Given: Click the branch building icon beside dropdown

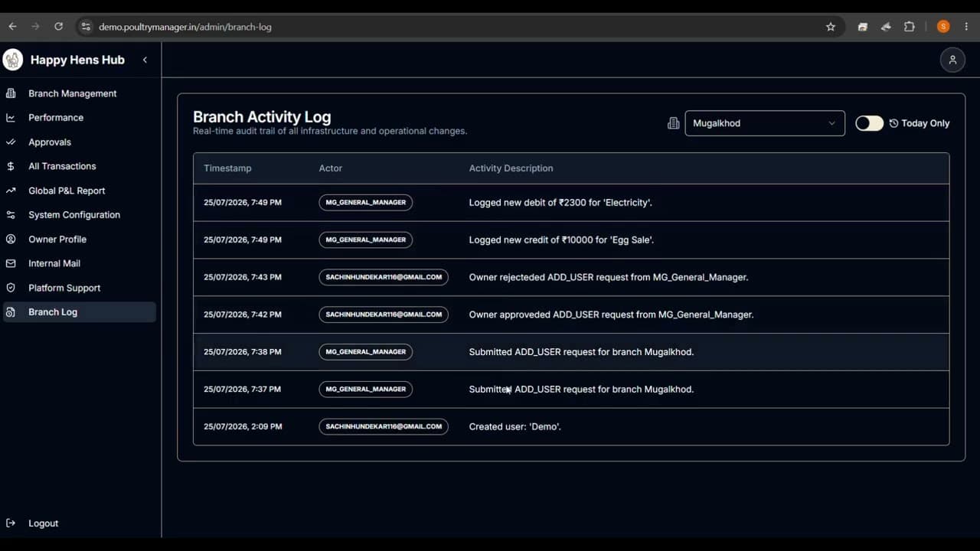Looking at the screenshot, I should 674,123.
